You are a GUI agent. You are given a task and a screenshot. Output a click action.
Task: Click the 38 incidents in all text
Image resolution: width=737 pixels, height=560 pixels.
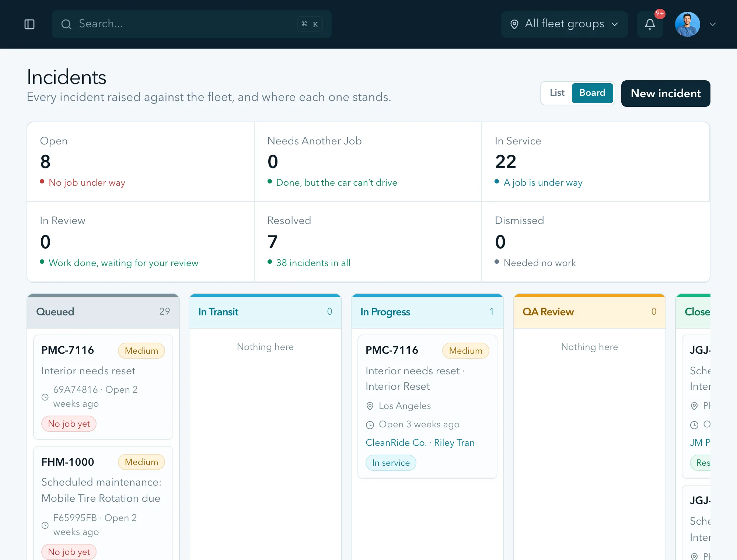pyautogui.click(x=313, y=263)
